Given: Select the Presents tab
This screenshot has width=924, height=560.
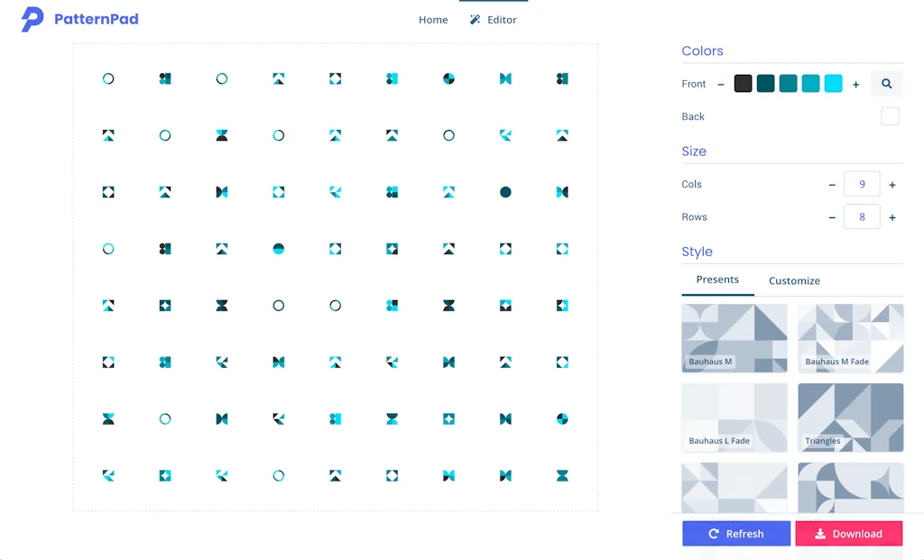Looking at the screenshot, I should coord(717,280).
